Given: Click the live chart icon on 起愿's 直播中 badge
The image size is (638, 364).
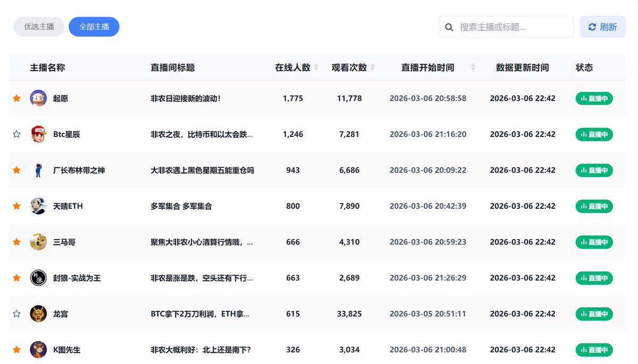Looking at the screenshot, I should pos(584,98).
